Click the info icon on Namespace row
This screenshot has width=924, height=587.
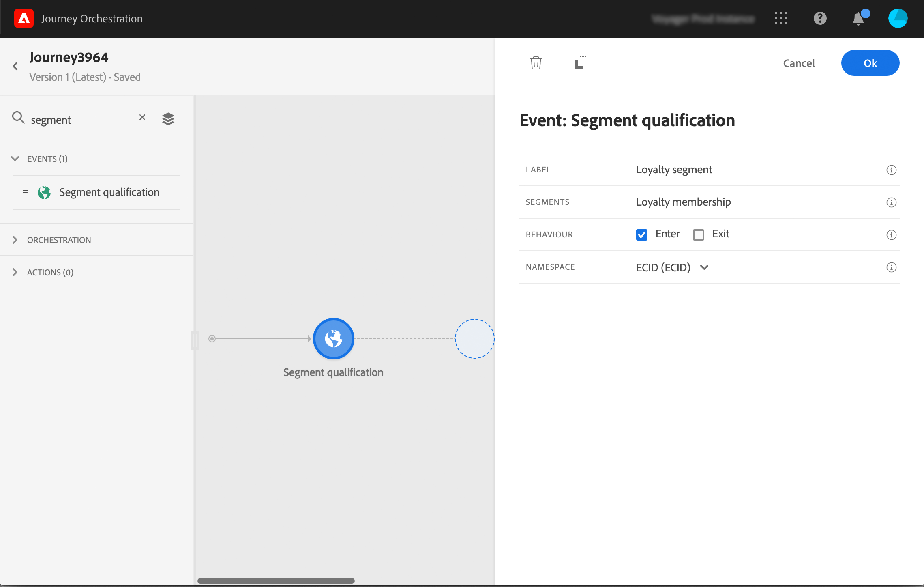tap(891, 267)
